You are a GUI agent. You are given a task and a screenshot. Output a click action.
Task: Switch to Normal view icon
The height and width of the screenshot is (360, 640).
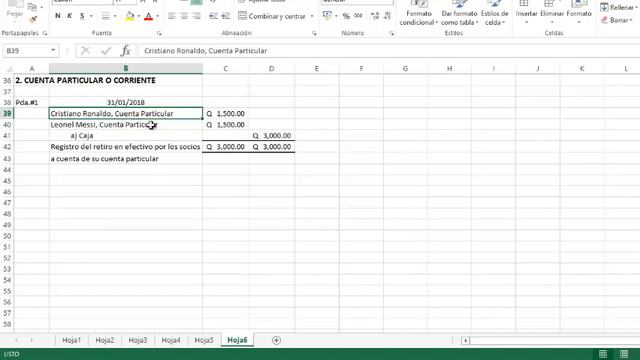click(603, 354)
